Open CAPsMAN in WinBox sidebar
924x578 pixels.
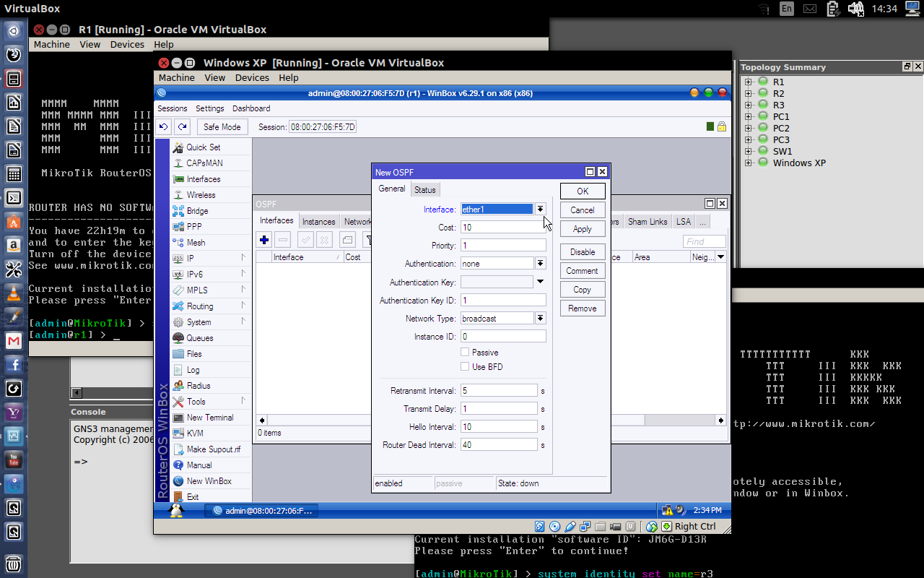(x=204, y=163)
